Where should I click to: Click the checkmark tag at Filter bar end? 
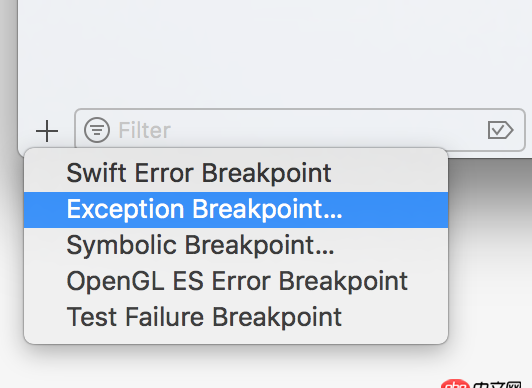click(500, 130)
